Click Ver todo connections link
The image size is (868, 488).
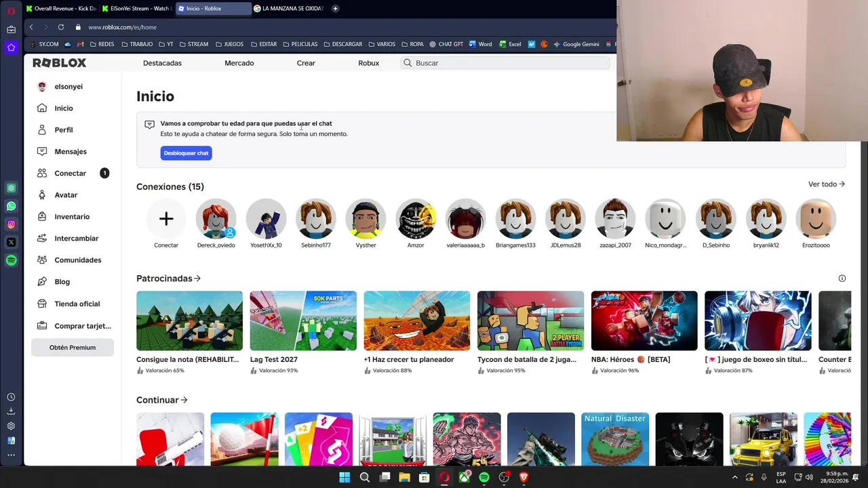tap(826, 184)
